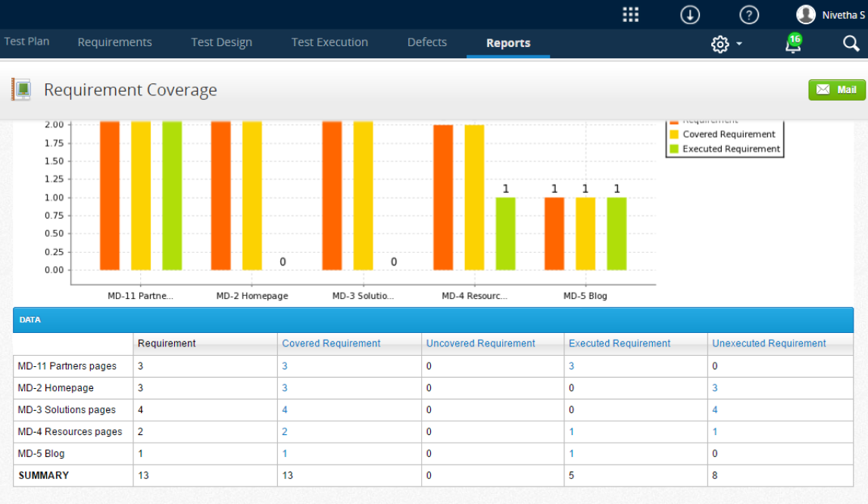
Task: Click the download arrow circle icon
Action: (x=689, y=14)
